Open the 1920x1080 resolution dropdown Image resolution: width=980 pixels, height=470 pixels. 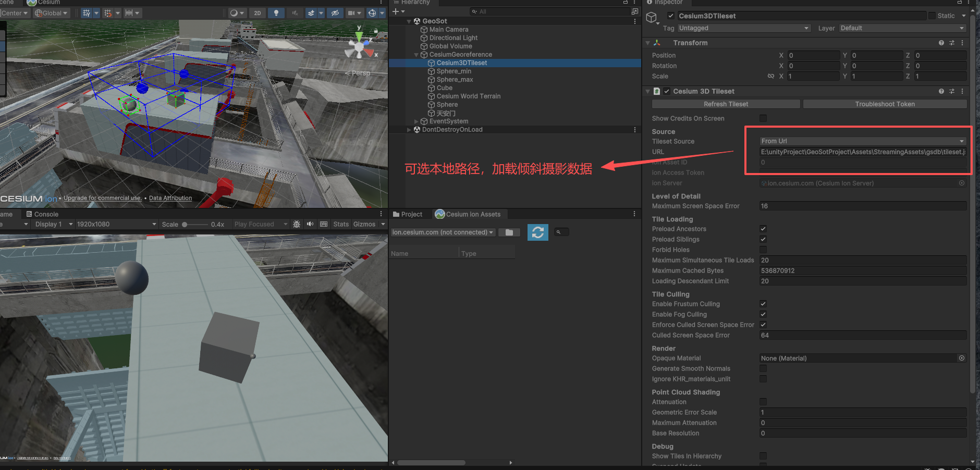coord(116,224)
